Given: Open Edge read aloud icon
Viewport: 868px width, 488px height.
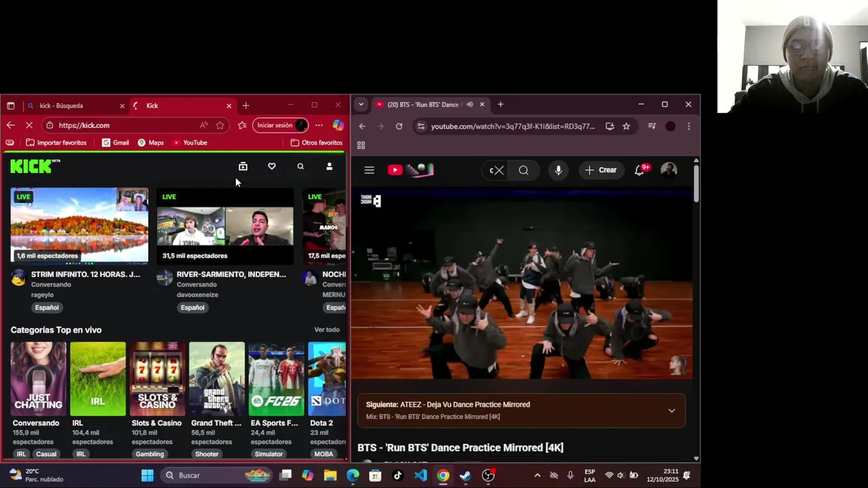Looking at the screenshot, I should [203, 125].
